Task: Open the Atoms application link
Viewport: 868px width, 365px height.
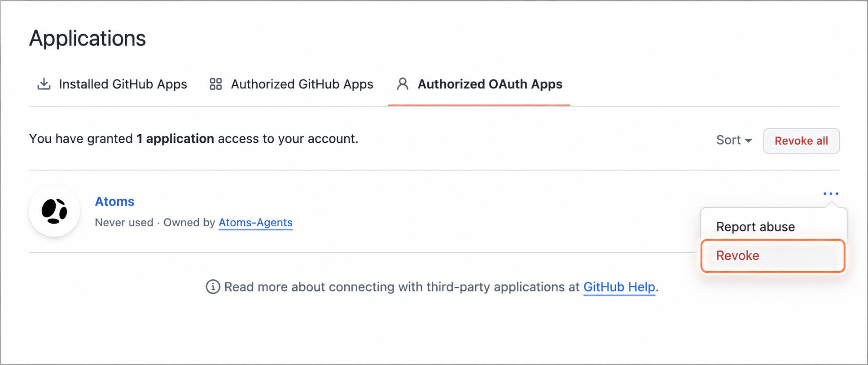Action: [x=114, y=202]
